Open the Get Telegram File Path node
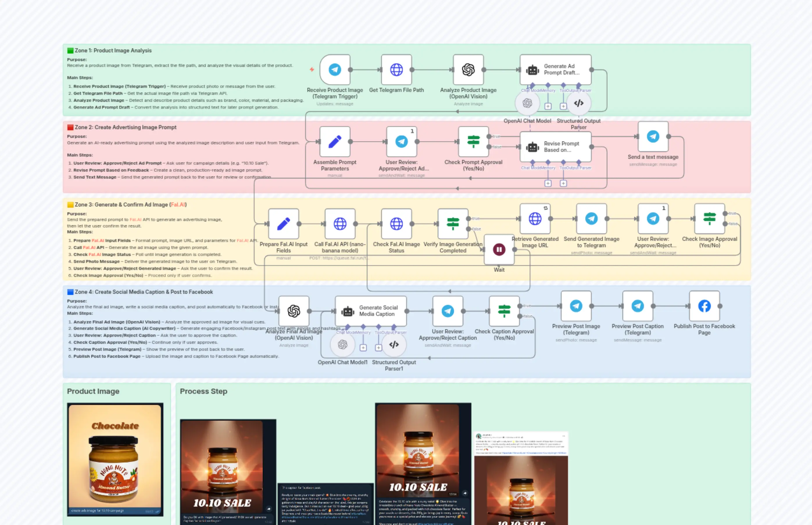 [396, 70]
